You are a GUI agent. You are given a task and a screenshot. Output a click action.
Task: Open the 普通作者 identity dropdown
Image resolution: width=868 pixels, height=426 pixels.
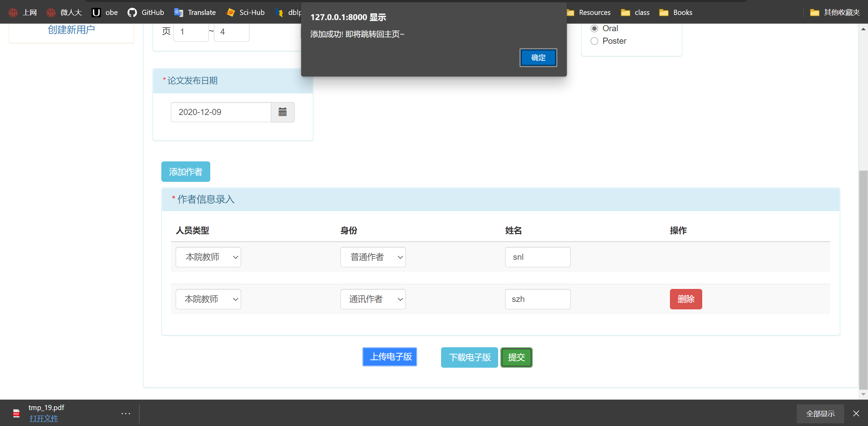[373, 257]
